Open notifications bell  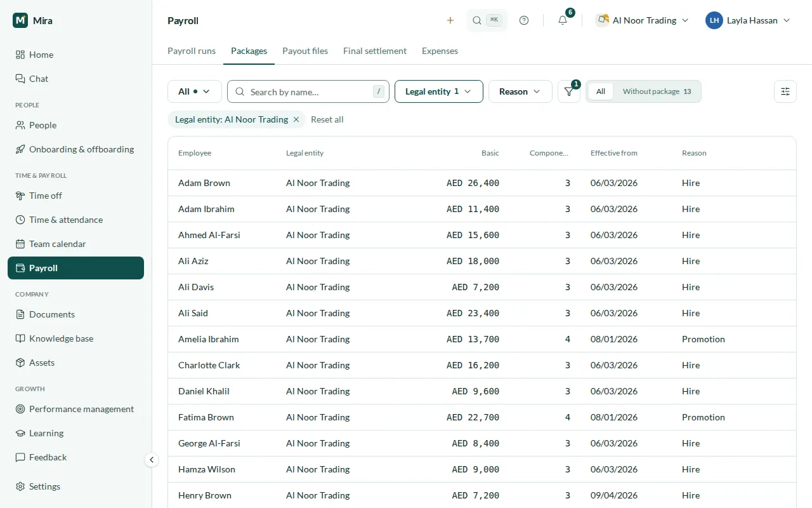tap(563, 20)
